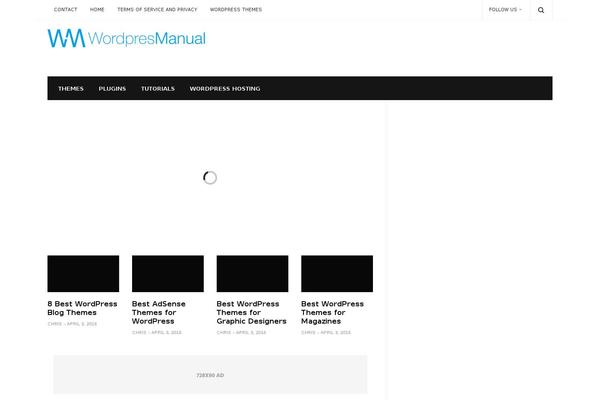
Task: Select WordPress Hosting in main navigation
Action: [x=225, y=88]
